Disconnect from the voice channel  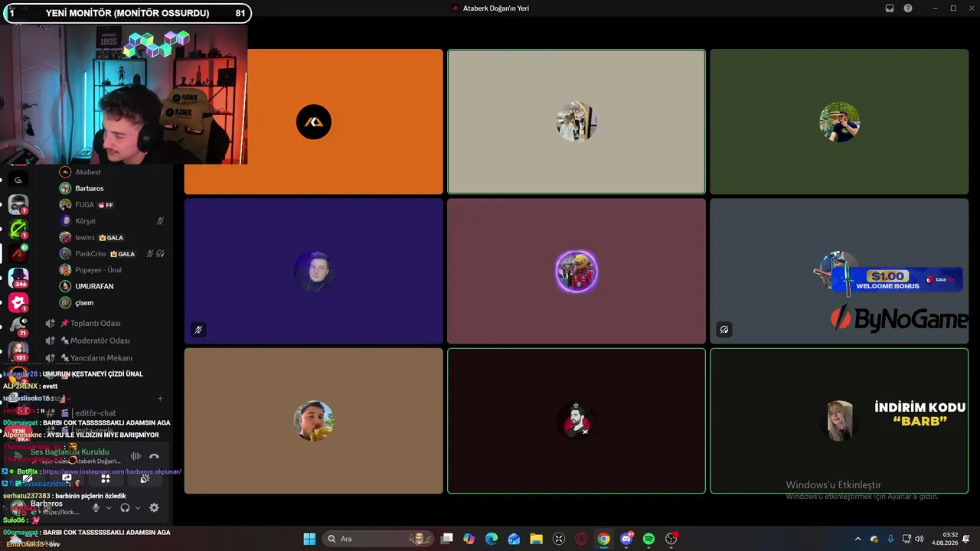(x=154, y=456)
